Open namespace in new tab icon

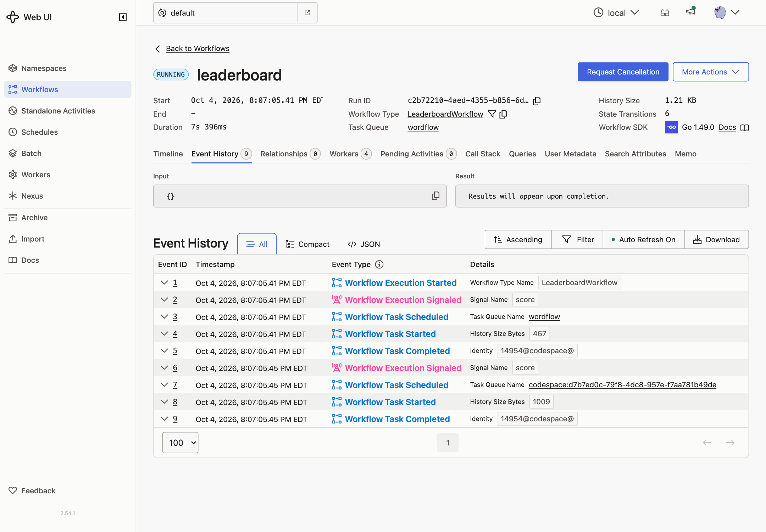(307, 13)
